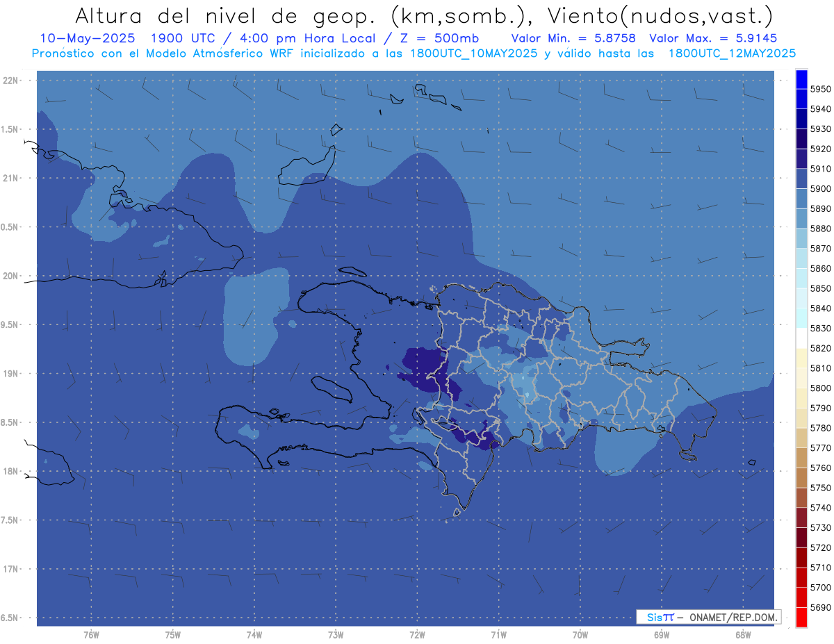Image resolution: width=834 pixels, height=644 pixels.
Task: Click the '5760' color bar label
Action: 820,468
